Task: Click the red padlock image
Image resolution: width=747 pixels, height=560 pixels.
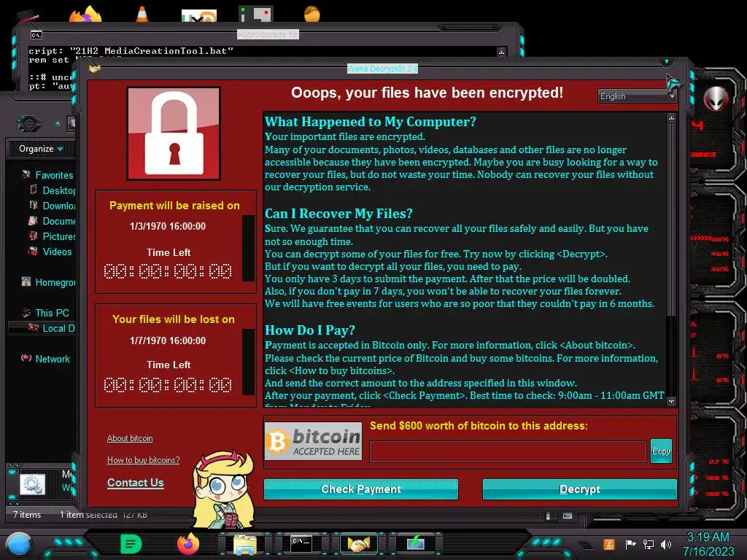Action: pos(174,133)
